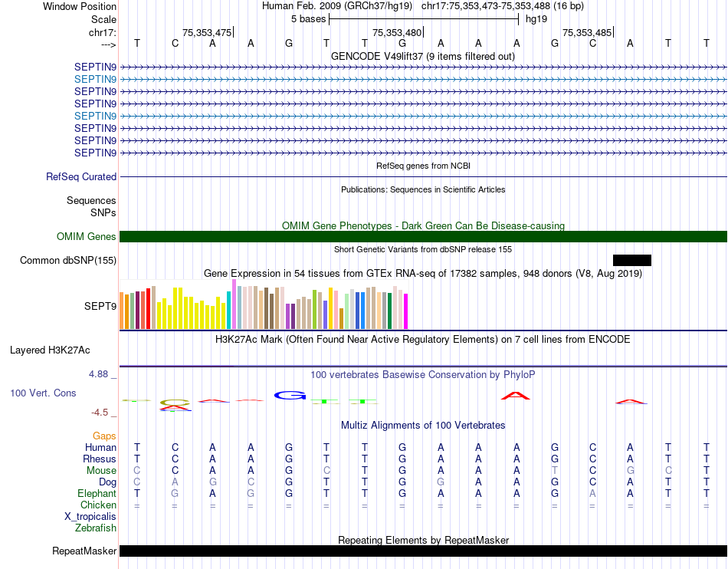Click the Window Position track label

(x=80, y=6)
